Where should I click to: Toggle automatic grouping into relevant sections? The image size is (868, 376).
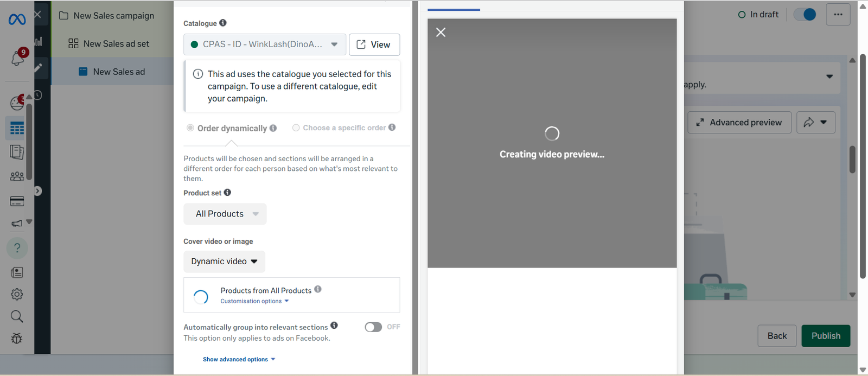tap(373, 327)
